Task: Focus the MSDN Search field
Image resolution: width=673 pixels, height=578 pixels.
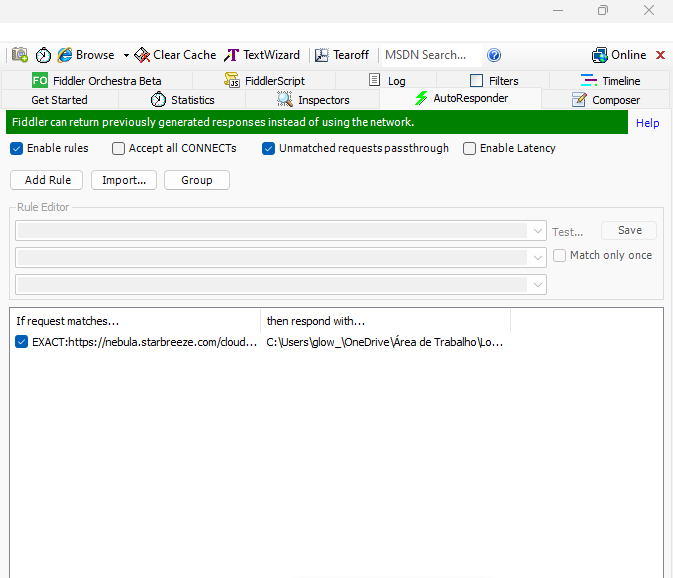Action: [431, 55]
